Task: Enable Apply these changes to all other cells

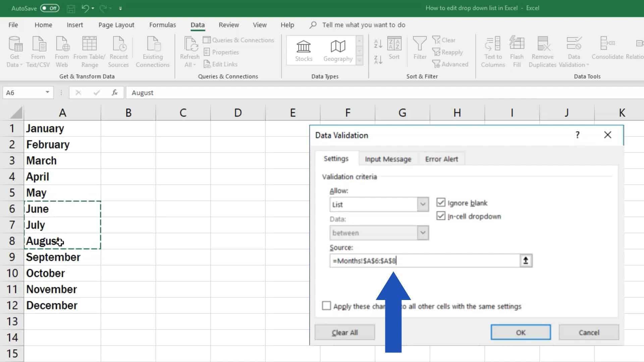Action: tap(326, 306)
